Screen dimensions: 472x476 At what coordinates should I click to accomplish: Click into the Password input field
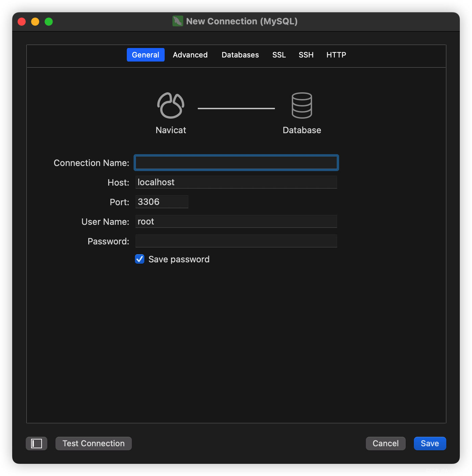[x=236, y=241]
